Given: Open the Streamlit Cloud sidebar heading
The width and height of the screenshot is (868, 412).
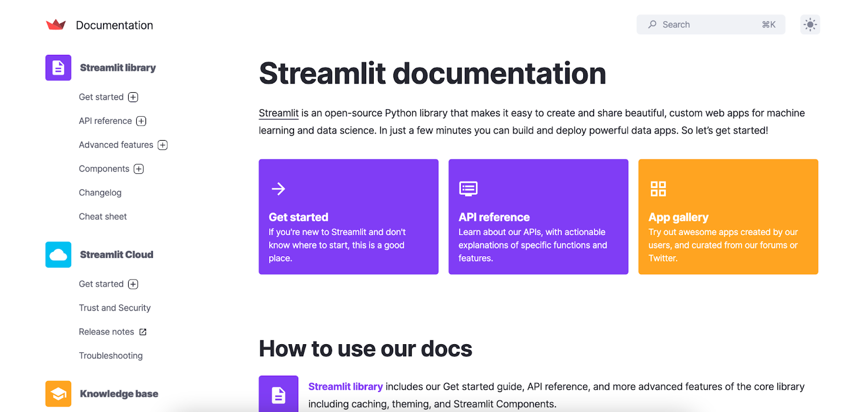Looking at the screenshot, I should tap(117, 255).
